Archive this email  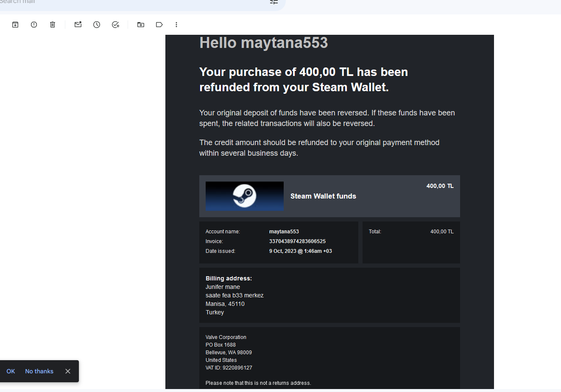coord(15,25)
